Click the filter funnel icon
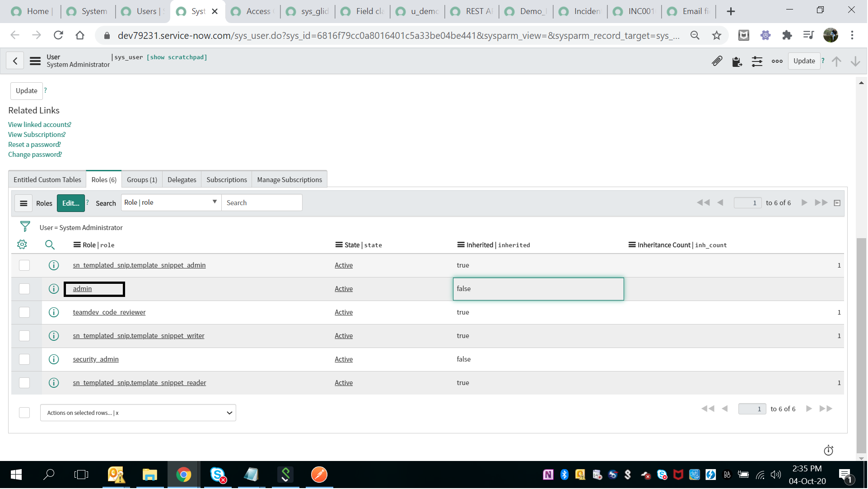The width and height of the screenshot is (868, 489). pos(25,226)
